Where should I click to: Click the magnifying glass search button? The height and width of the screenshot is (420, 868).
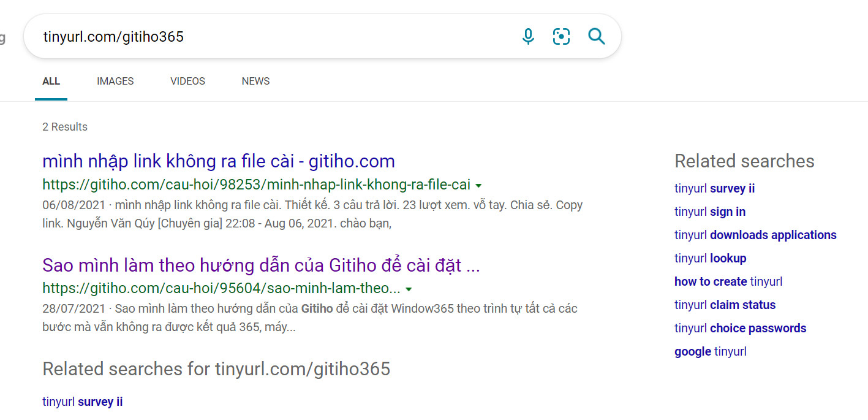pos(596,37)
